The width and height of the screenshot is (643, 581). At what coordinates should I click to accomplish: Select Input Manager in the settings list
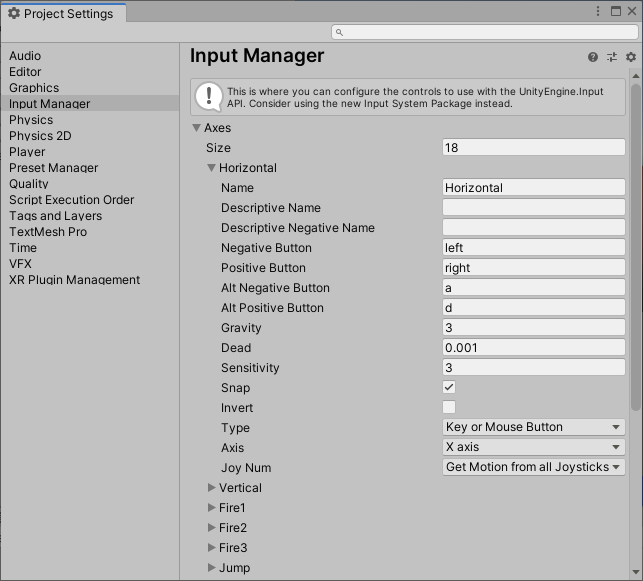[90, 104]
